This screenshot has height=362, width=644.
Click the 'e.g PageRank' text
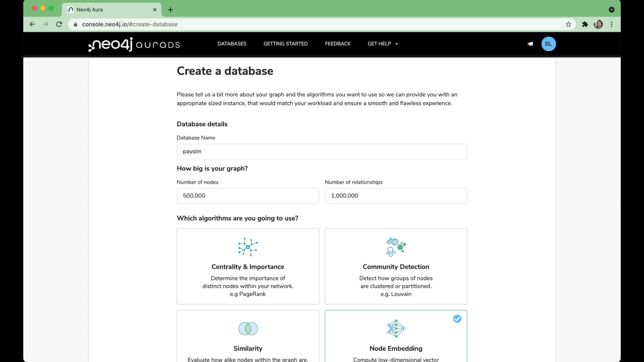tap(248, 294)
